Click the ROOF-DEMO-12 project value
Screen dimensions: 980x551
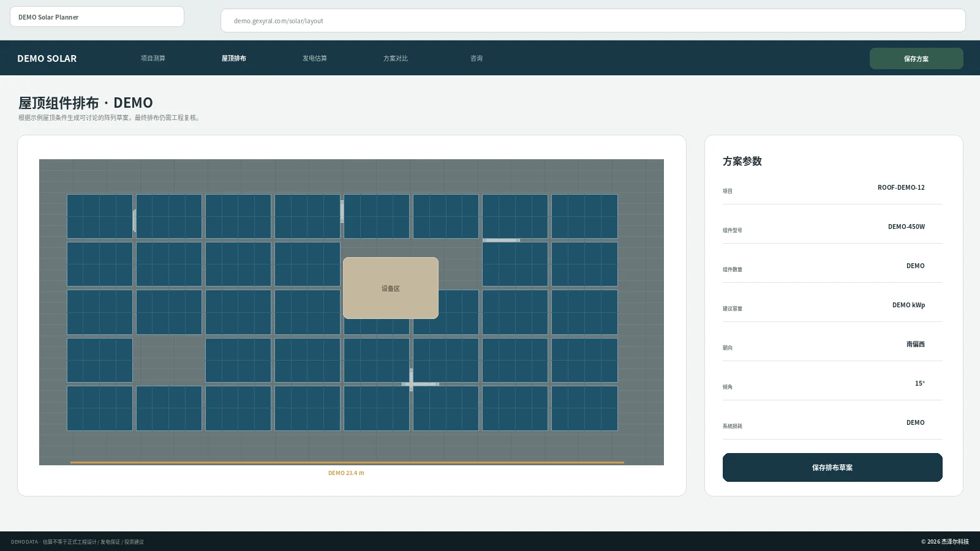(x=901, y=187)
